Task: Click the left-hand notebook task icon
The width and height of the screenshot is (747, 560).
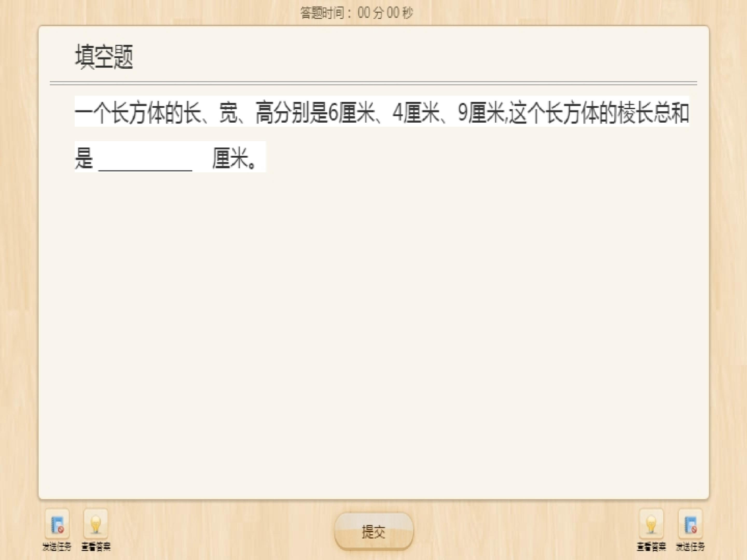Action: pyautogui.click(x=57, y=524)
